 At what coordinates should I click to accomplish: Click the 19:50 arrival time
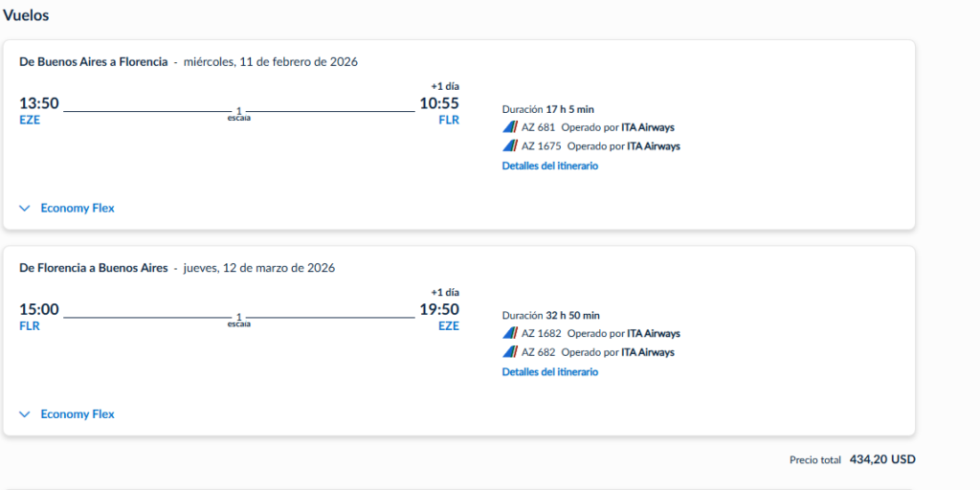pyautogui.click(x=439, y=309)
